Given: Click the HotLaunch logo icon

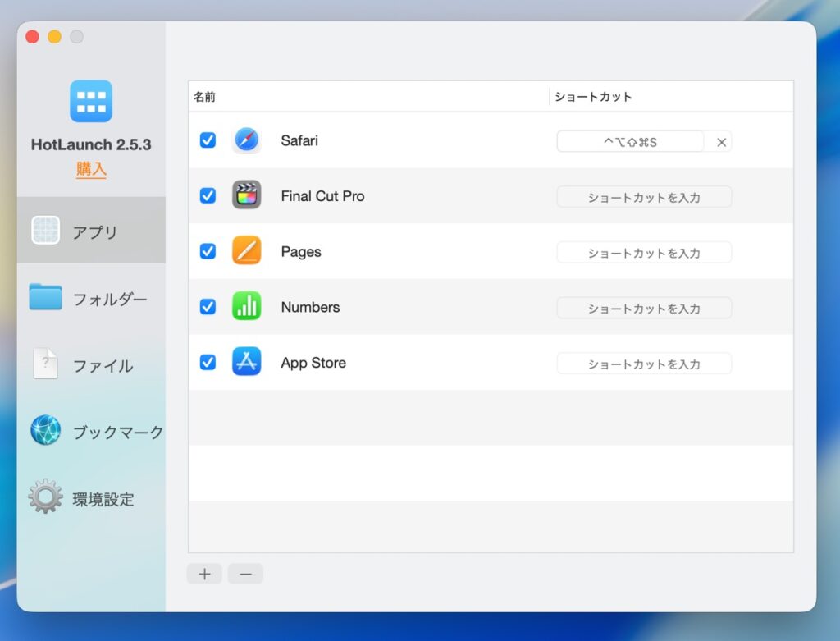Looking at the screenshot, I should click(x=91, y=101).
